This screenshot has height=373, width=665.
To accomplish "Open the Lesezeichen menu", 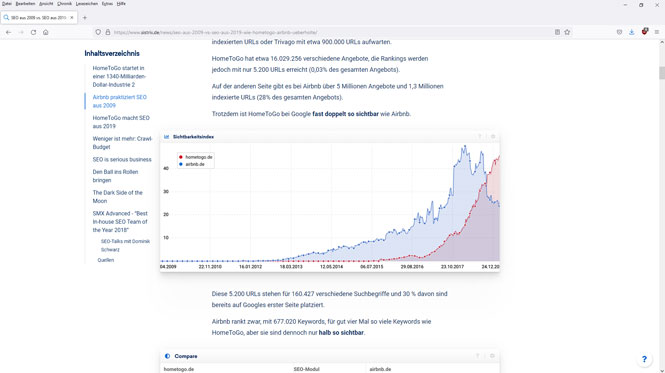I will 87,4.
